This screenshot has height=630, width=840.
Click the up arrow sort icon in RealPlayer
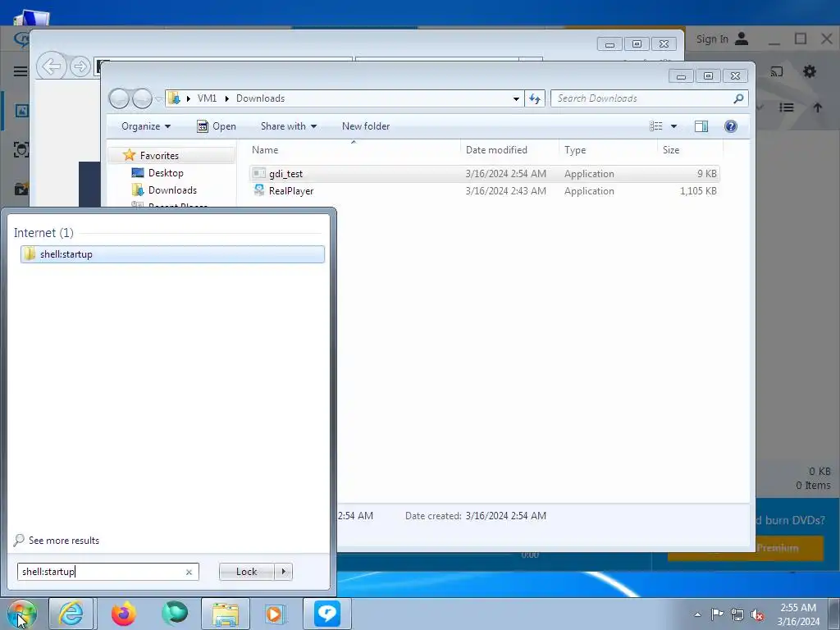coord(818,107)
